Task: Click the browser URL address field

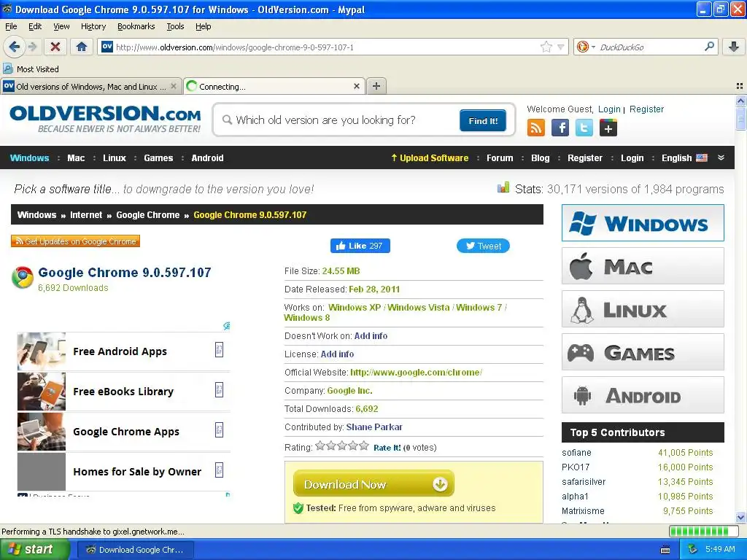Action: tap(326, 47)
